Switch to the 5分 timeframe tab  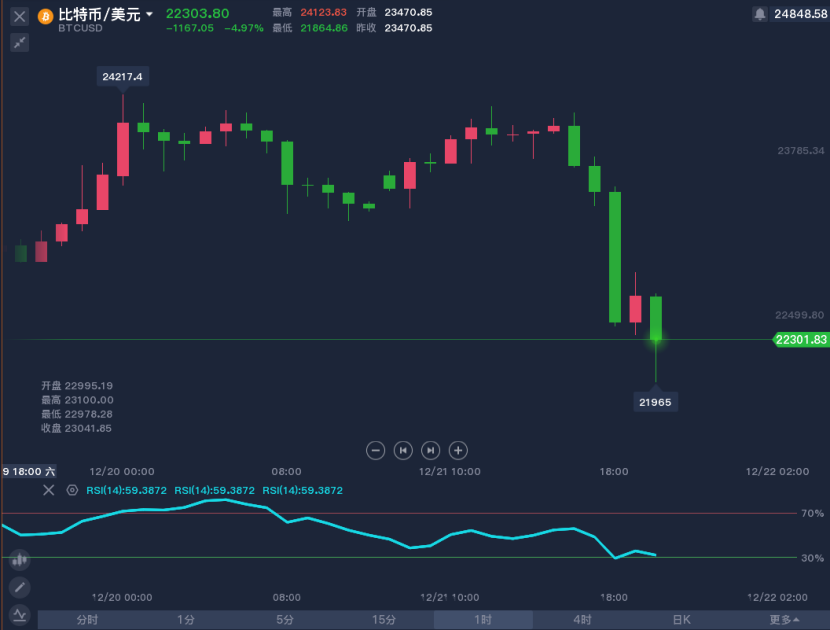[x=285, y=619]
